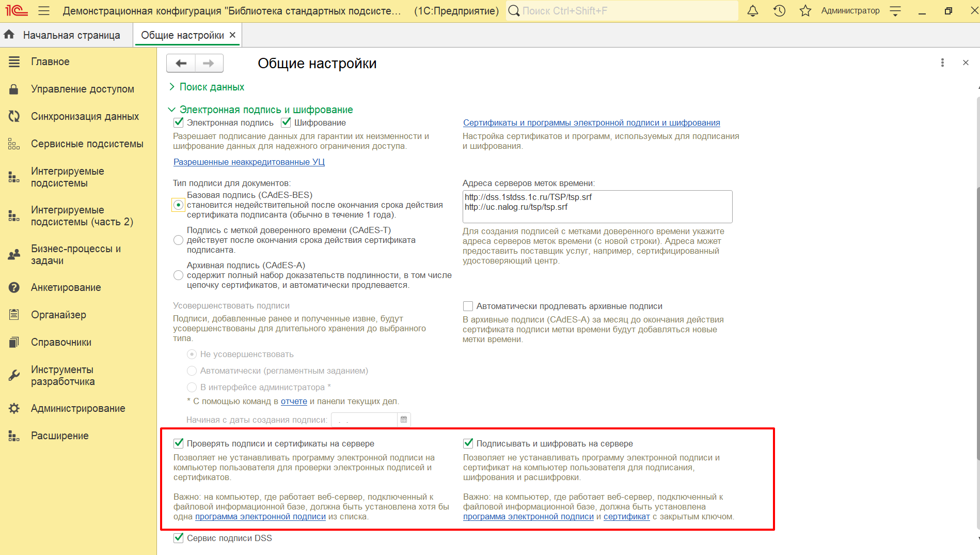Toggle Сервис подписи DSS checkbox
Image resolution: width=980 pixels, height=555 pixels.
[179, 537]
